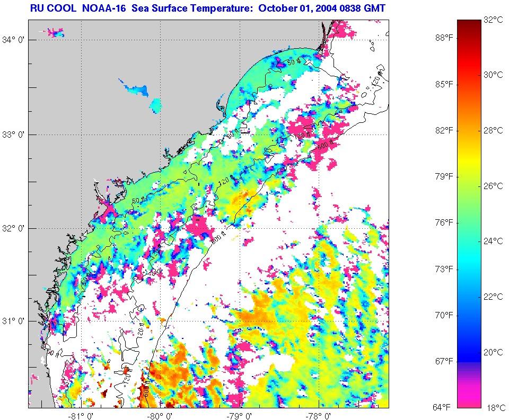Click the -80° 0' longitude label
The width and height of the screenshot is (509, 420).
[161, 415]
